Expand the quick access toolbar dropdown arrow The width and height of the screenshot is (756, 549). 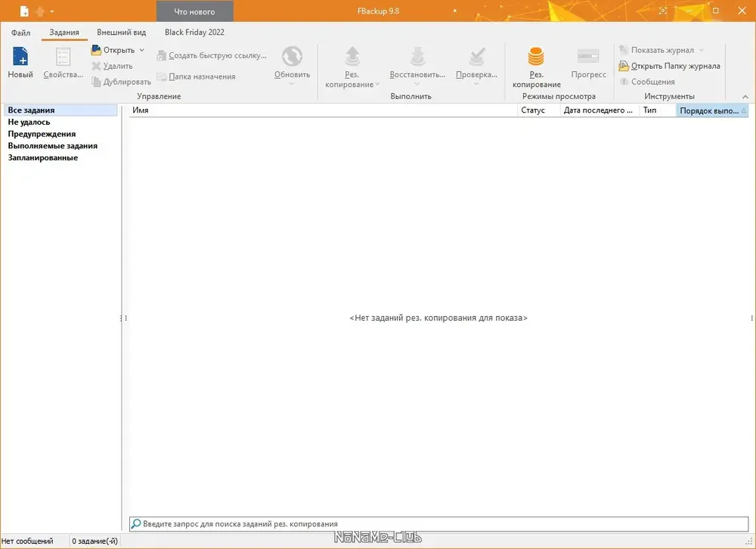[x=52, y=11]
